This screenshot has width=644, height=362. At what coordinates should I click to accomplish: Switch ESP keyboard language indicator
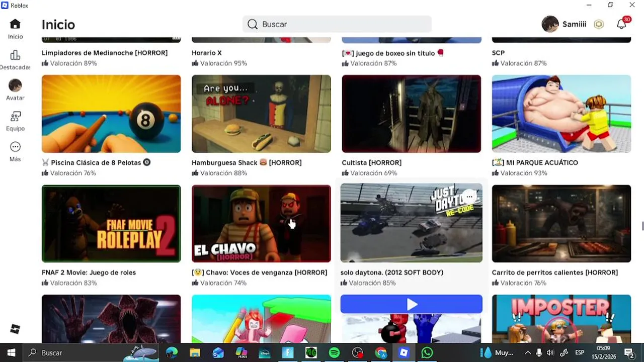580,353
